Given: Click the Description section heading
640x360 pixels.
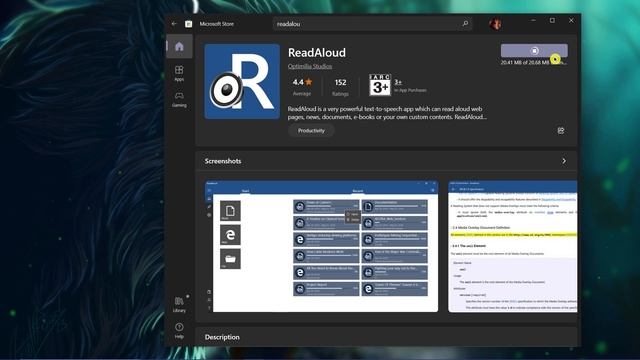Looking at the screenshot, I should (222, 337).
